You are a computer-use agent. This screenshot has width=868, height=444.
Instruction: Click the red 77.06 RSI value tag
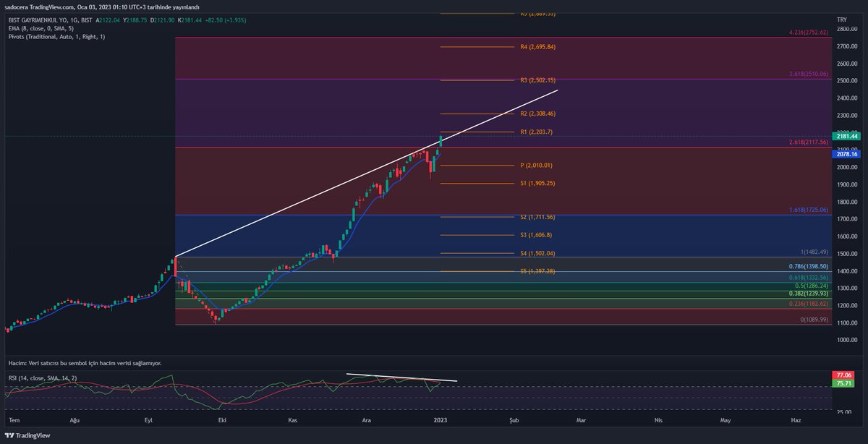pos(845,375)
